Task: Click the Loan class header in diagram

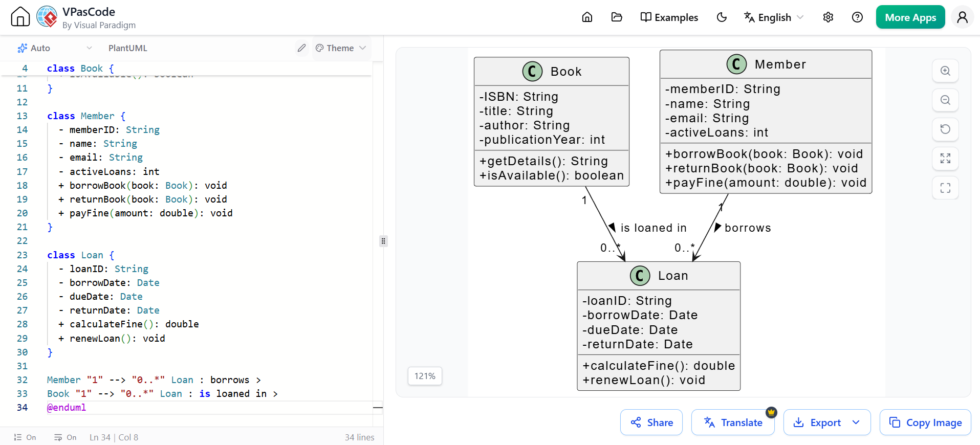Action: coord(659,276)
